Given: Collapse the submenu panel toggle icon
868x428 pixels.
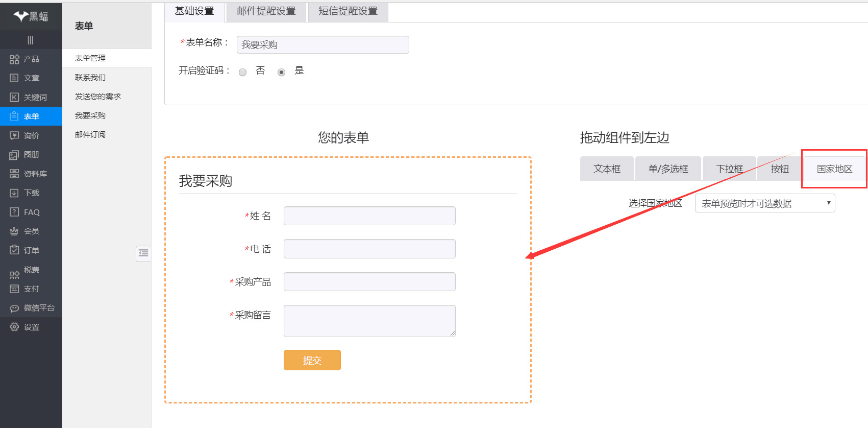Looking at the screenshot, I should [143, 253].
